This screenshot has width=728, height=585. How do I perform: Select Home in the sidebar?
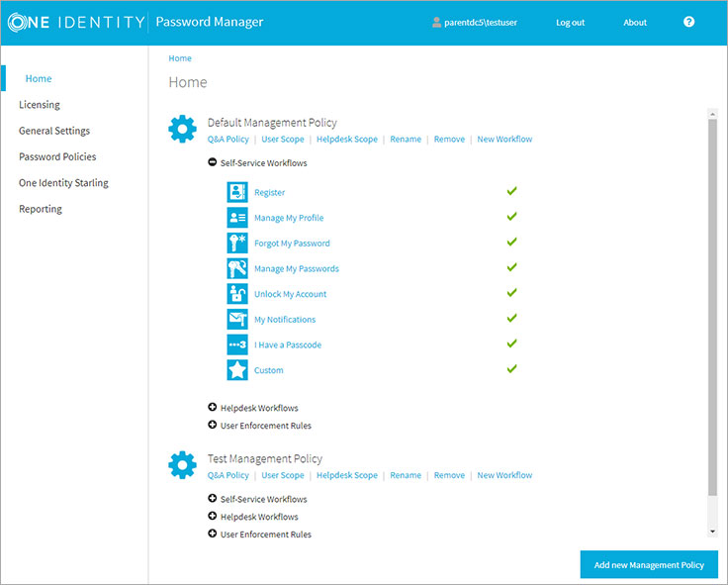39,78
